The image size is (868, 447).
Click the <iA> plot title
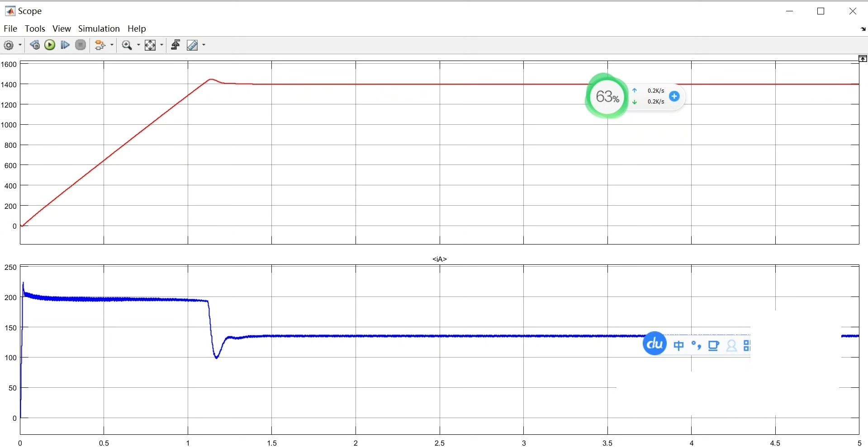(440, 259)
